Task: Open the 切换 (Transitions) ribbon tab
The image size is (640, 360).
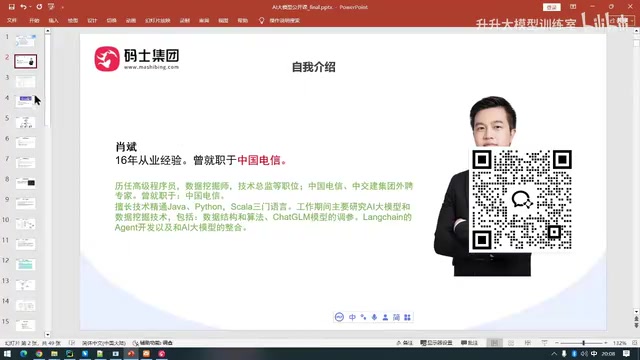Action: click(x=111, y=20)
